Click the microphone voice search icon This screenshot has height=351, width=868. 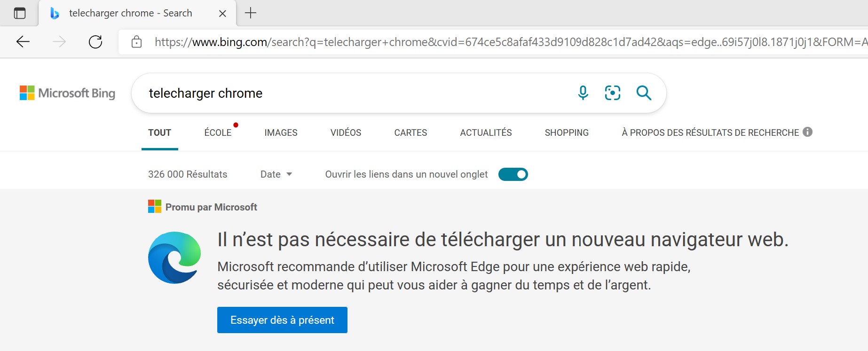coord(583,93)
